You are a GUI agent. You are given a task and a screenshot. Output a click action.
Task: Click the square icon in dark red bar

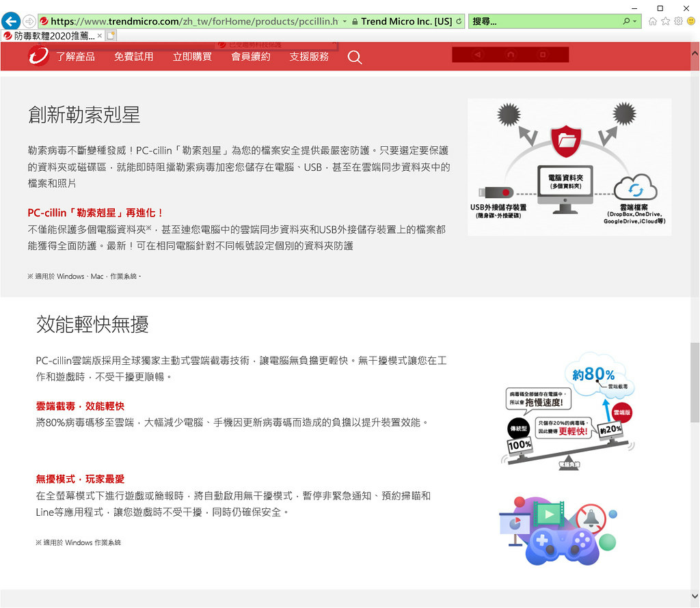(x=543, y=55)
